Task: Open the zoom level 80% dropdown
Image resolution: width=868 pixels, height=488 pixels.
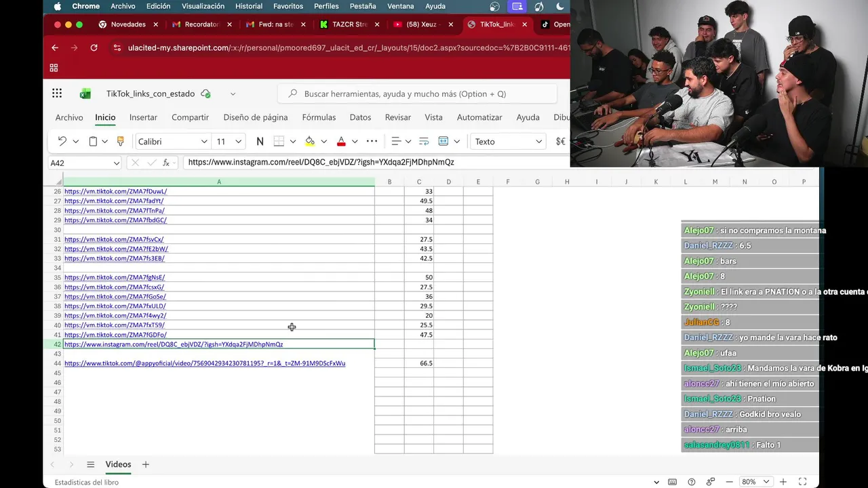Action: 766,482
